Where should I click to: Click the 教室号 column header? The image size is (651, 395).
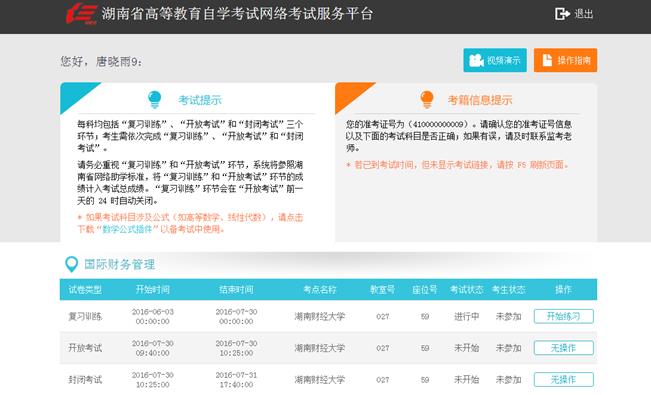click(382, 290)
